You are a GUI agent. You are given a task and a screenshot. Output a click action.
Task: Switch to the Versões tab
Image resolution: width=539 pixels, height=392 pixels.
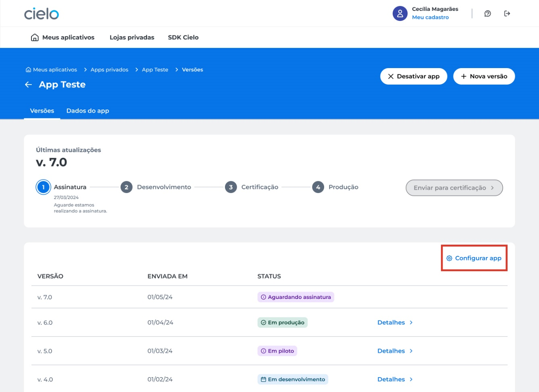tap(42, 111)
